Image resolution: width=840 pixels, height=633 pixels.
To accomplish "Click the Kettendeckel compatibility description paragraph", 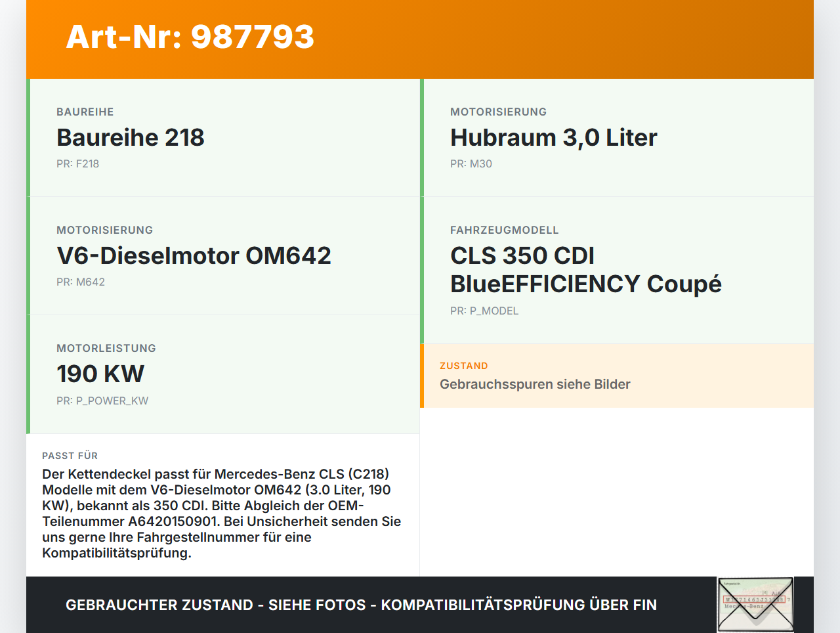I will [x=222, y=513].
